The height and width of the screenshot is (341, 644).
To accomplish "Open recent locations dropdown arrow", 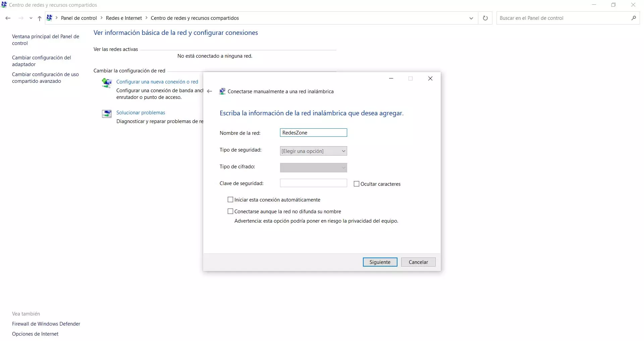I will pyautogui.click(x=31, y=18).
